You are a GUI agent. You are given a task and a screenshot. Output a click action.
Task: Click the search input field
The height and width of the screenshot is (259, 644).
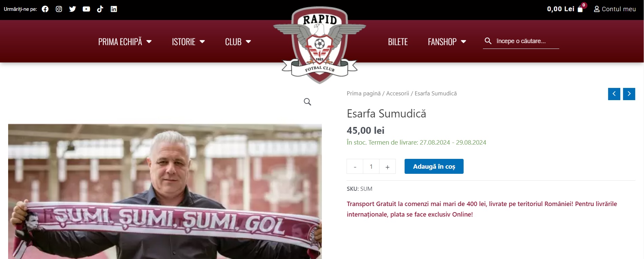click(x=526, y=41)
